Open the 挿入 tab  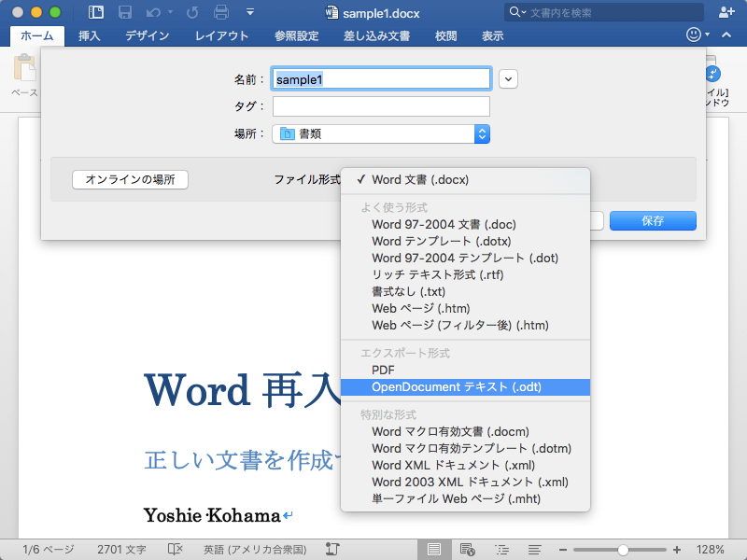(89, 35)
